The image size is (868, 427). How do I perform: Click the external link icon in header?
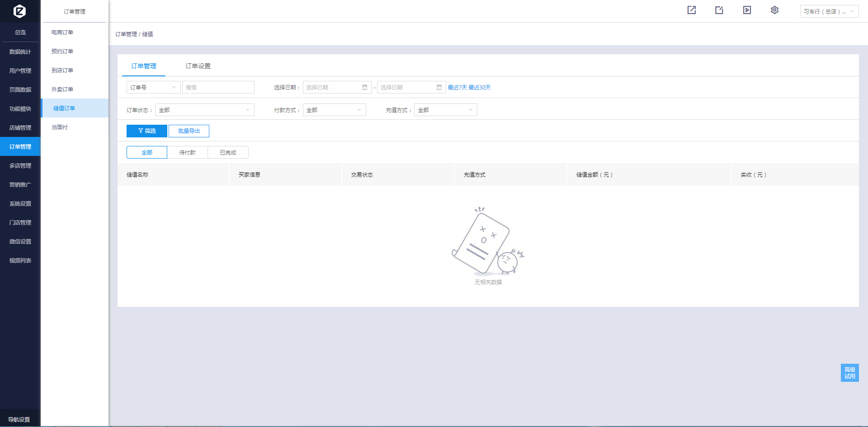pos(692,10)
